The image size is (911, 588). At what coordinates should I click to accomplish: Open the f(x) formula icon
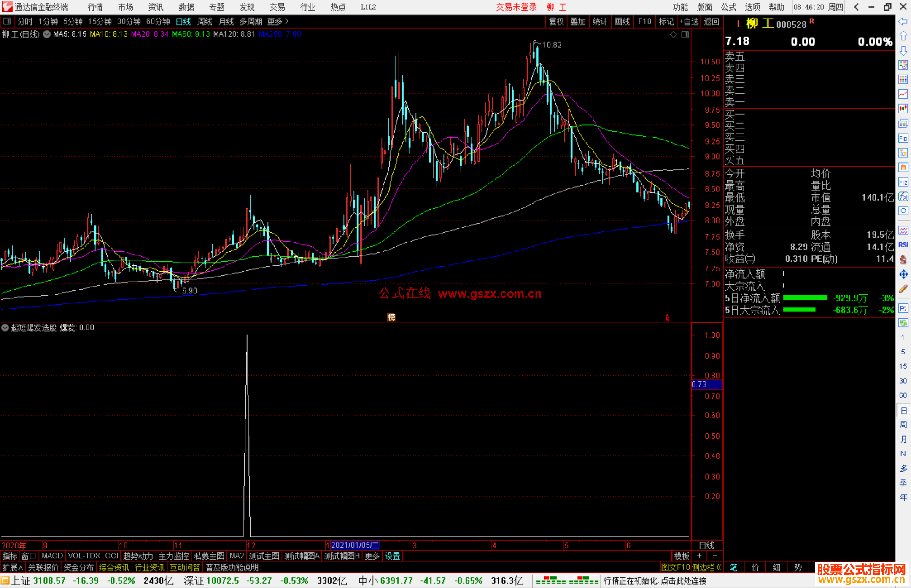point(903,196)
